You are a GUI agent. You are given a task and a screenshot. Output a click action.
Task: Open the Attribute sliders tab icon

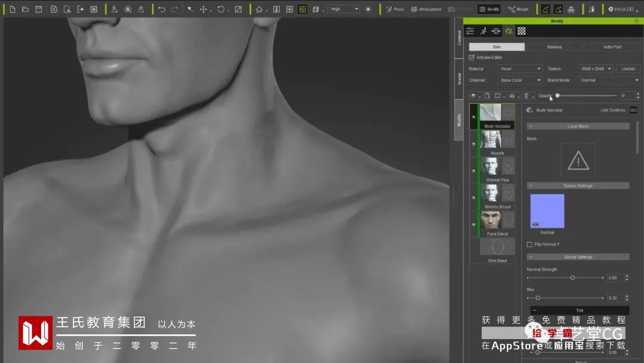470,31
